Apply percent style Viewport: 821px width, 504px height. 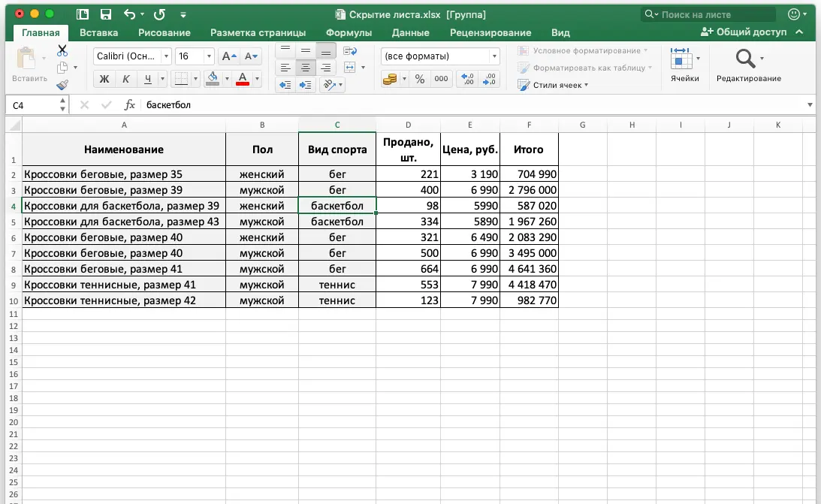tap(420, 79)
